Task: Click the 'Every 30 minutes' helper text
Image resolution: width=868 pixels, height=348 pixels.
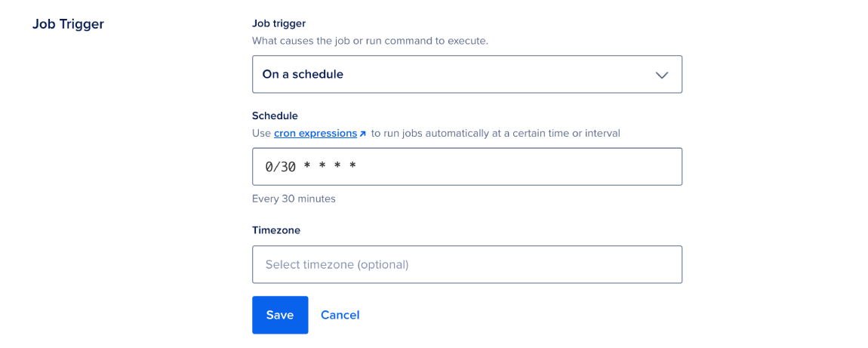Action: 294,199
